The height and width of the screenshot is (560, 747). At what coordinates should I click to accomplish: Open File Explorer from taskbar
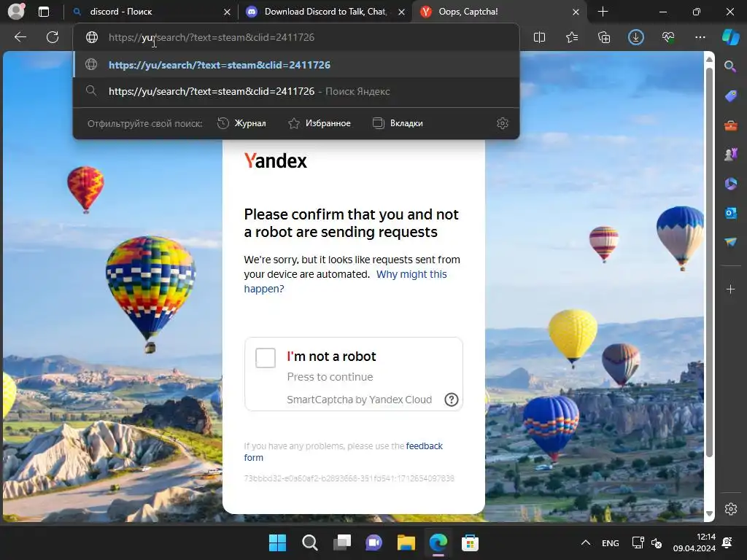click(406, 542)
